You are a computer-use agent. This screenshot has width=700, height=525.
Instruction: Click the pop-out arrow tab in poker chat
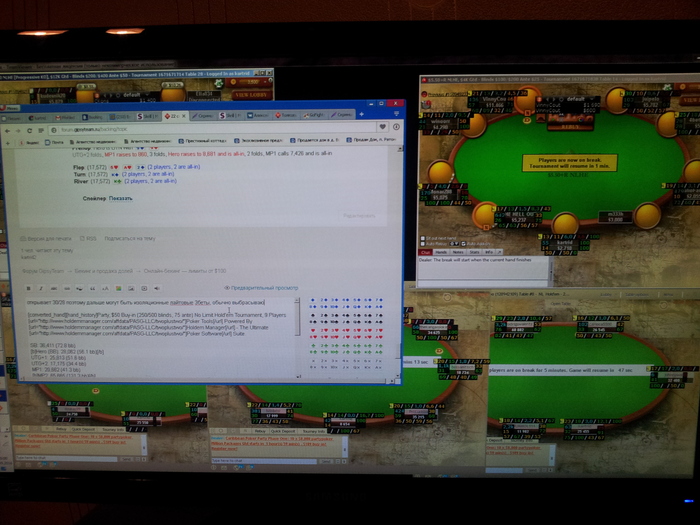click(x=500, y=252)
